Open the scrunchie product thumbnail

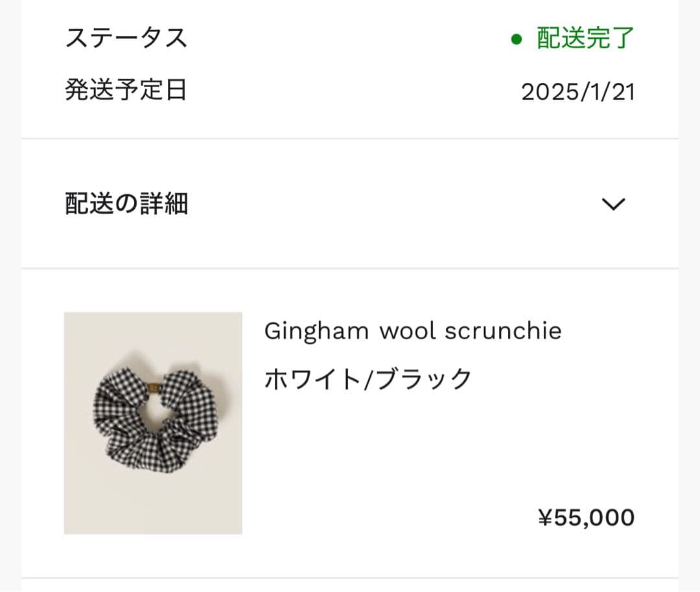(153, 423)
